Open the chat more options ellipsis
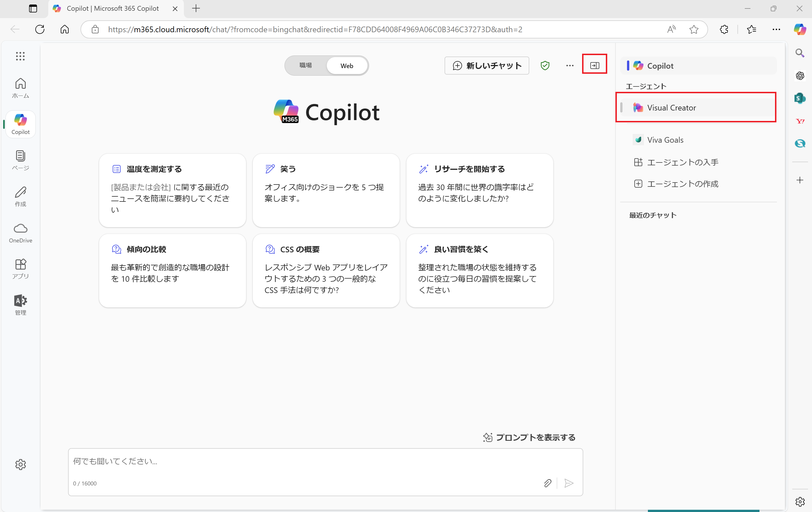Viewport: 812px width, 512px height. [x=570, y=66]
